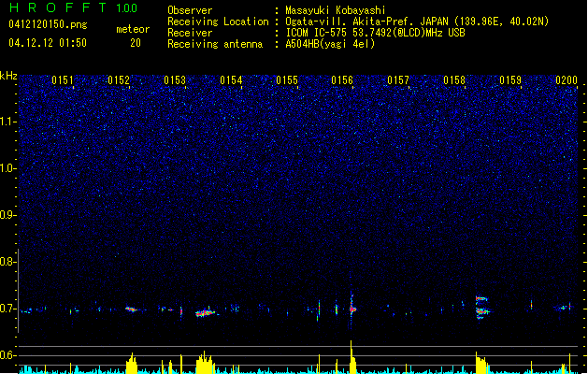Click the HROFFT 1.0.0 title text
Screen dimensions: 588x374
(x=74, y=7)
